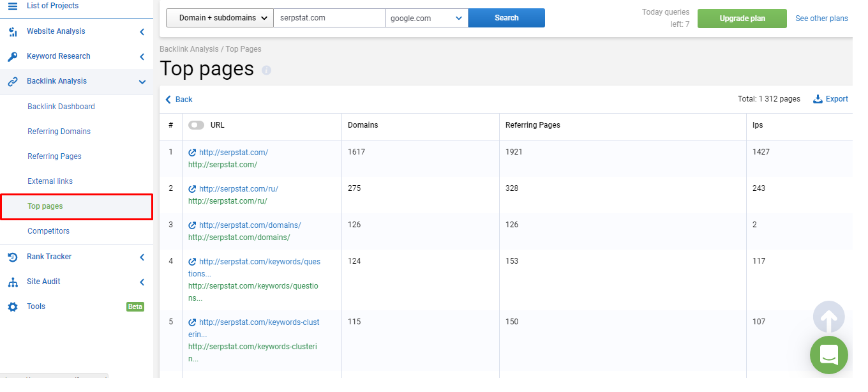
Task: Click the 1617 domains value
Action: 356,152
